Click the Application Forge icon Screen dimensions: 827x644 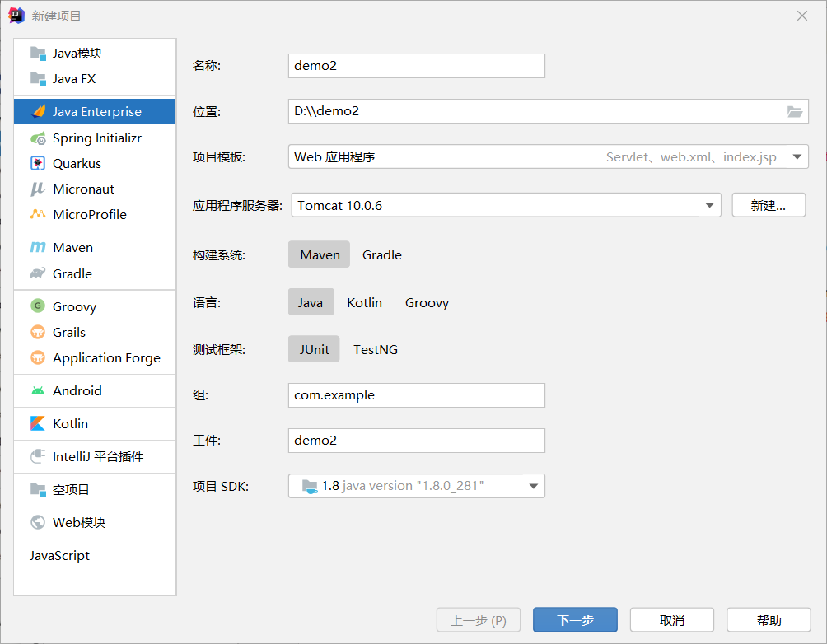click(37, 357)
